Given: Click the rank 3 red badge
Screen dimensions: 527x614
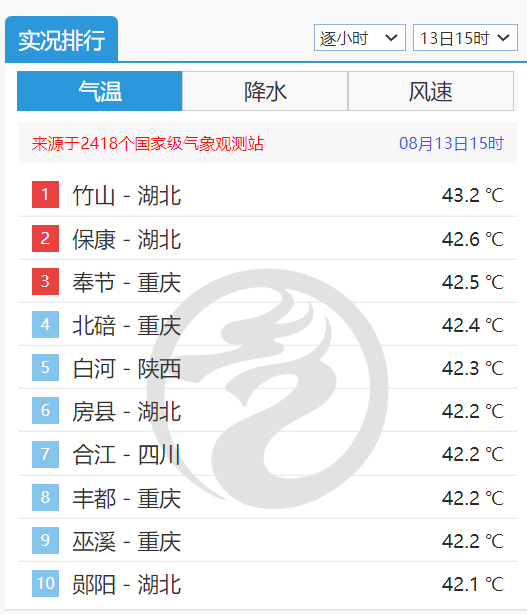Looking at the screenshot, I should (x=45, y=281).
